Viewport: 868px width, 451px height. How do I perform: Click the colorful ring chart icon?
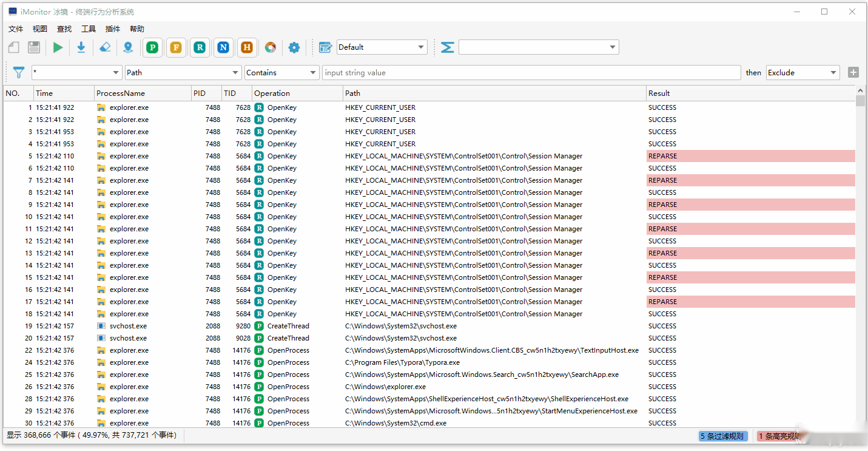[271, 47]
